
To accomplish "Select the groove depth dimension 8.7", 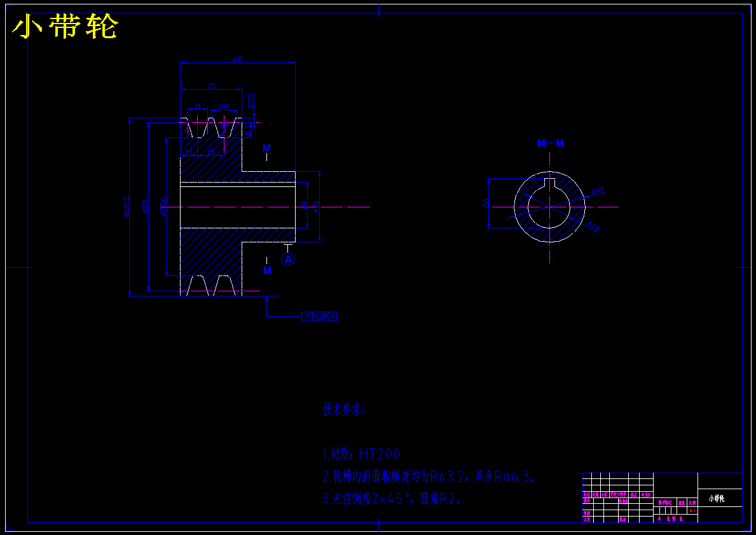I will coord(247,130).
